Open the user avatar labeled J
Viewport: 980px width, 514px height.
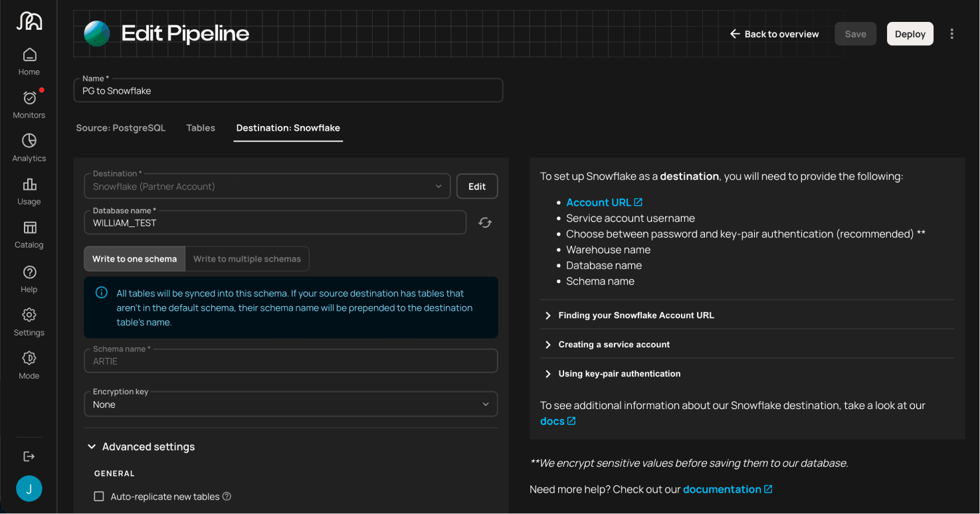29,489
